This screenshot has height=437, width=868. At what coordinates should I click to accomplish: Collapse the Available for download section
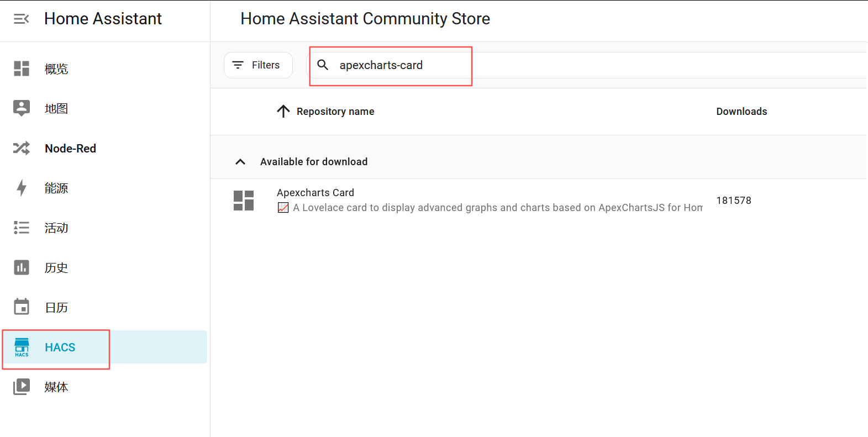pos(240,162)
